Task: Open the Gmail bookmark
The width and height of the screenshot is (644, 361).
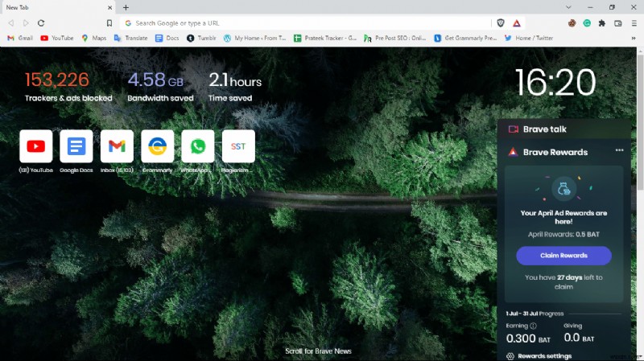Action: click(20, 38)
